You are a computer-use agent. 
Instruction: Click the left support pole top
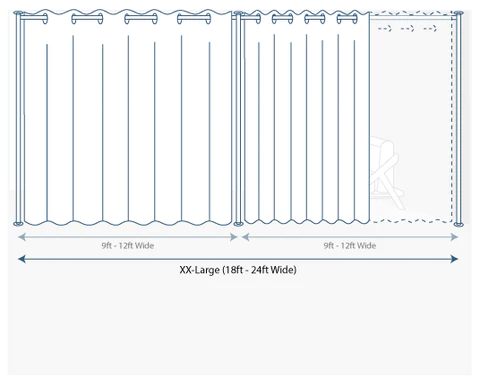click(x=18, y=13)
